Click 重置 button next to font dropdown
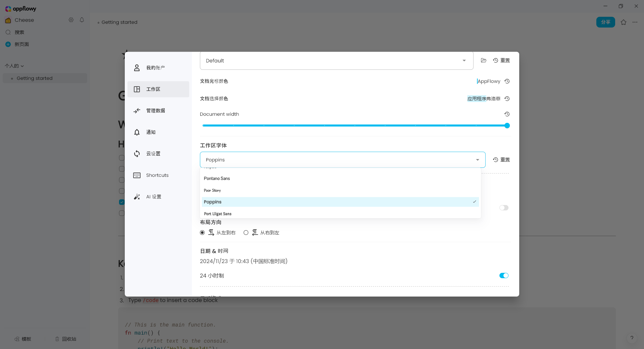 click(501, 160)
